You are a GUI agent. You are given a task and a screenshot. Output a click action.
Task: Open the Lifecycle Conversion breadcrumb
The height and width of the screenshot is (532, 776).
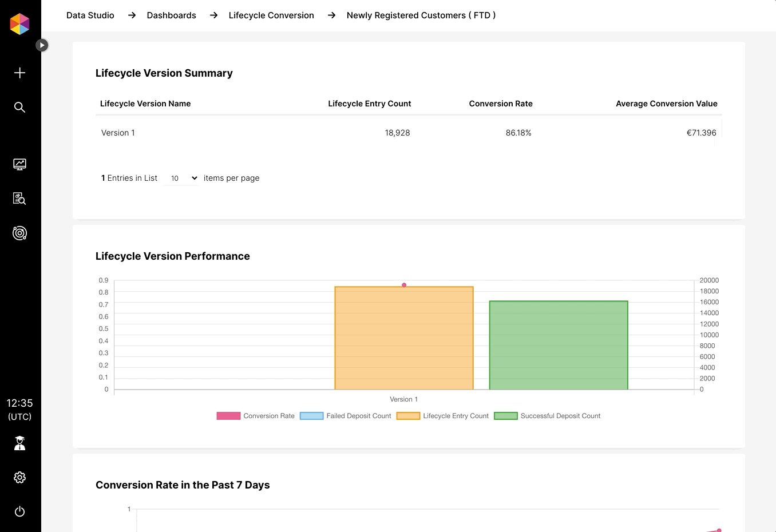[x=271, y=15]
